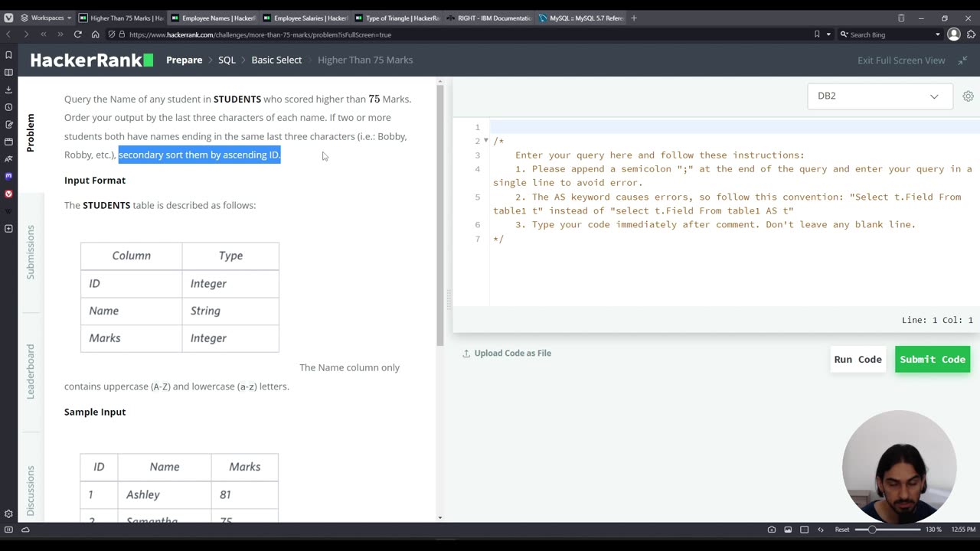Click Upload Code as File

pos(507,353)
